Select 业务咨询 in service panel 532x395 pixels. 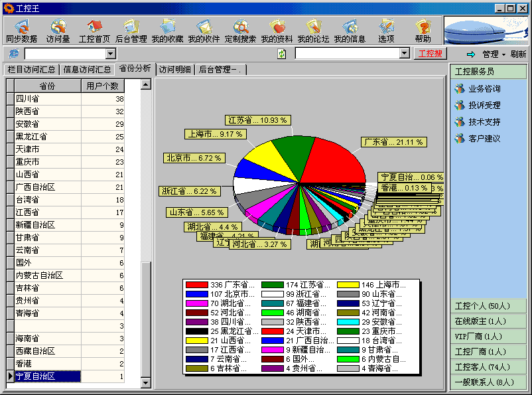tap(484, 89)
